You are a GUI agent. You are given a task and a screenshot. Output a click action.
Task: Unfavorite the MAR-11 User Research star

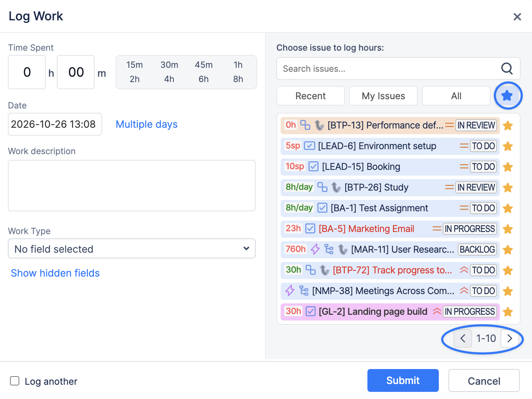point(508,250)
